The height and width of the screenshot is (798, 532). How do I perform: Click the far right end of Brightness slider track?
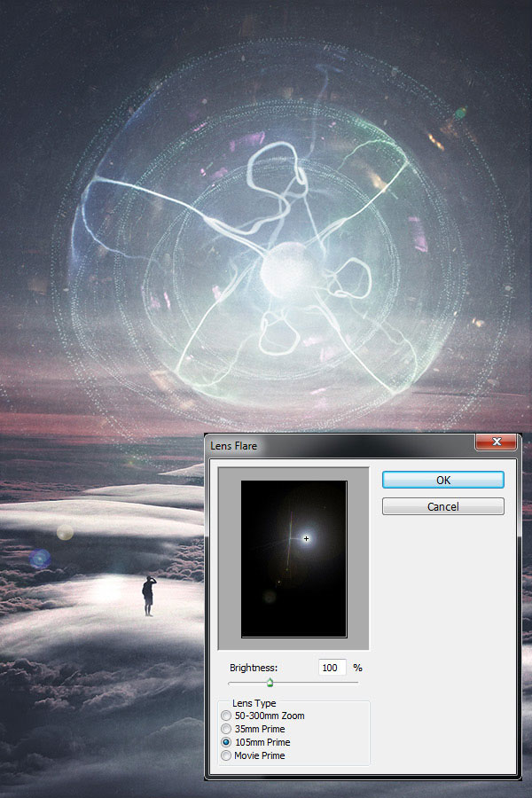357,682
